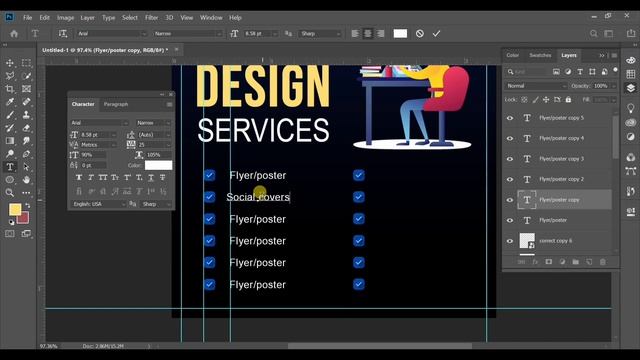Select the Crop tool
Image resolution: width=640 pixels, height=360 pixels.
pyautogui.click(x=10, y=89)
